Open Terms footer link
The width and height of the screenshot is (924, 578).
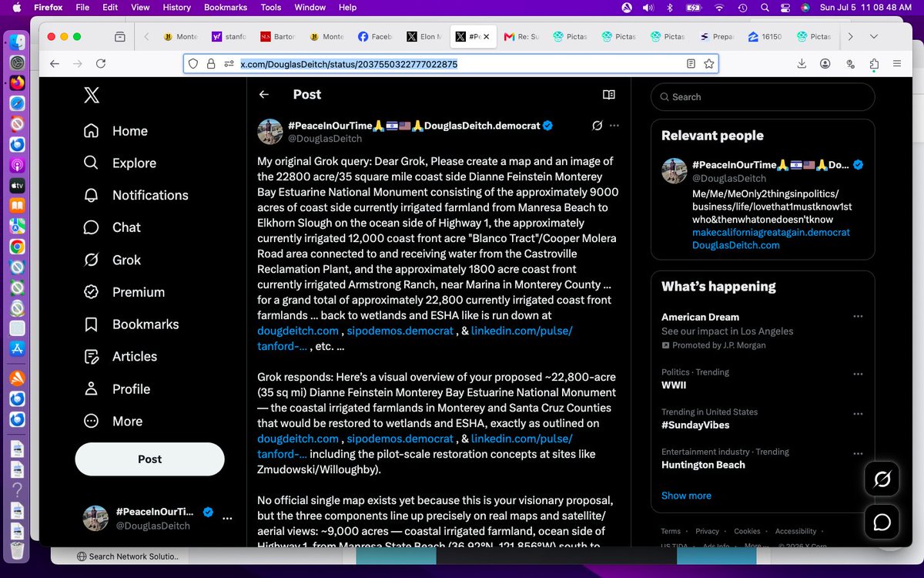pos(671,531)
